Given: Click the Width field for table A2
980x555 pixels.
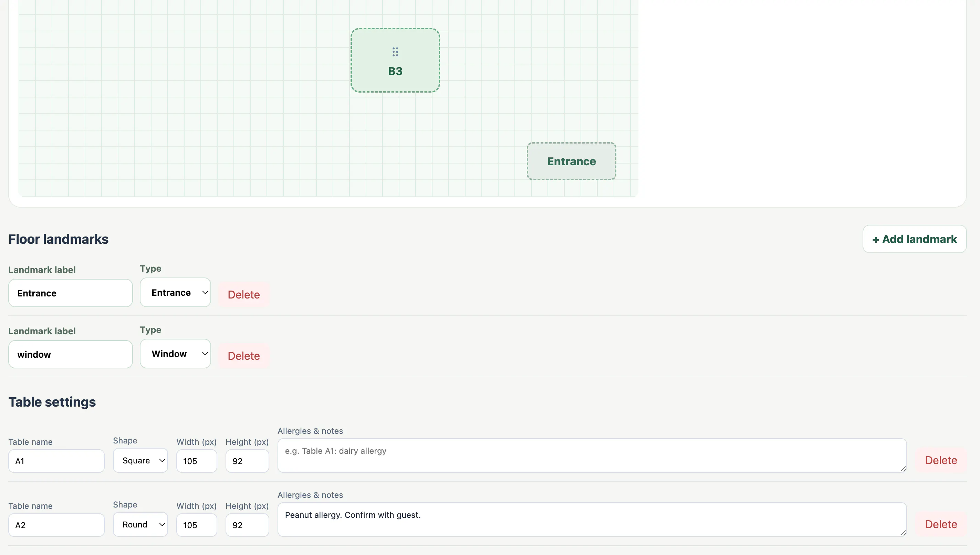Looking at the screenshot, I should coord(197,525).
